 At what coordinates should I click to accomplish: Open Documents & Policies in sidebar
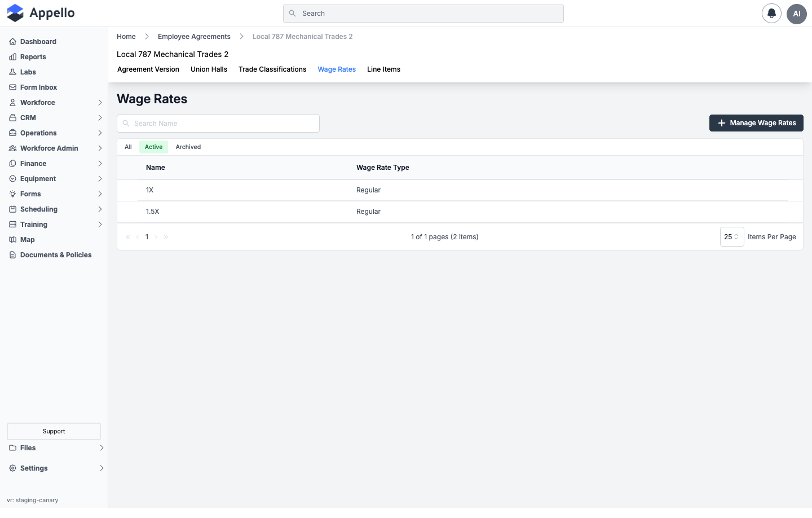55,255
